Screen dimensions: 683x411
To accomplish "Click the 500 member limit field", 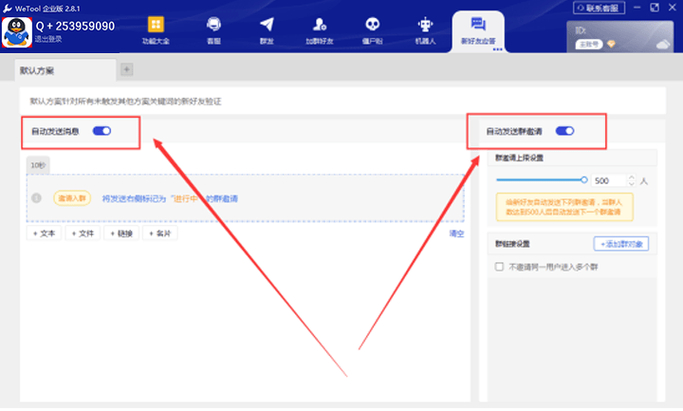I will 609,181.
